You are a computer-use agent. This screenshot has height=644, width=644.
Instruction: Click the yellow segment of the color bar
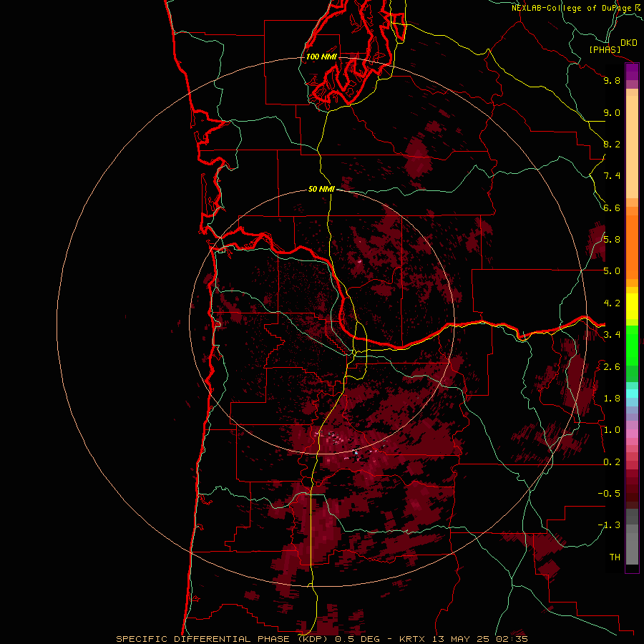click(632, 306)
